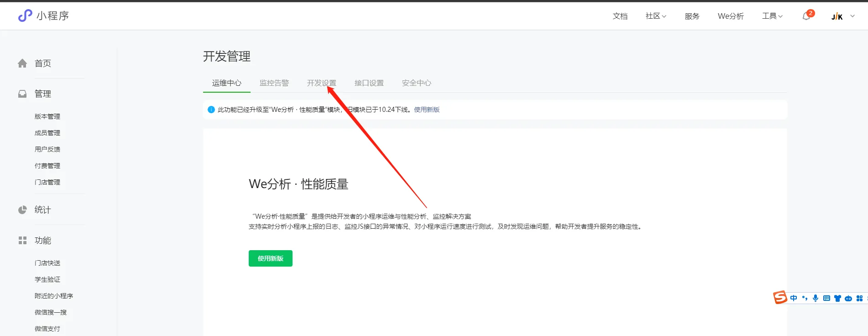Screen dimensions: 868x336
Task: Expand the 工具 dropdown menu
Action: (772, 16)
